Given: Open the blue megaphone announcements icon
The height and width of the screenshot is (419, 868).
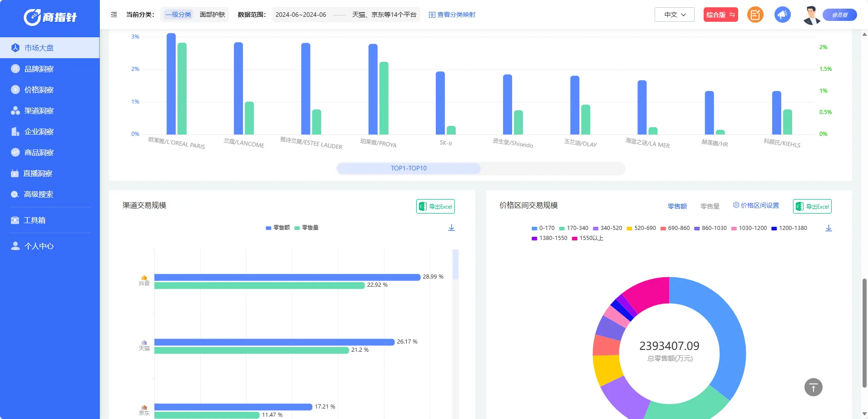Looking at the screenshot, I should click(x=783, y=15).
